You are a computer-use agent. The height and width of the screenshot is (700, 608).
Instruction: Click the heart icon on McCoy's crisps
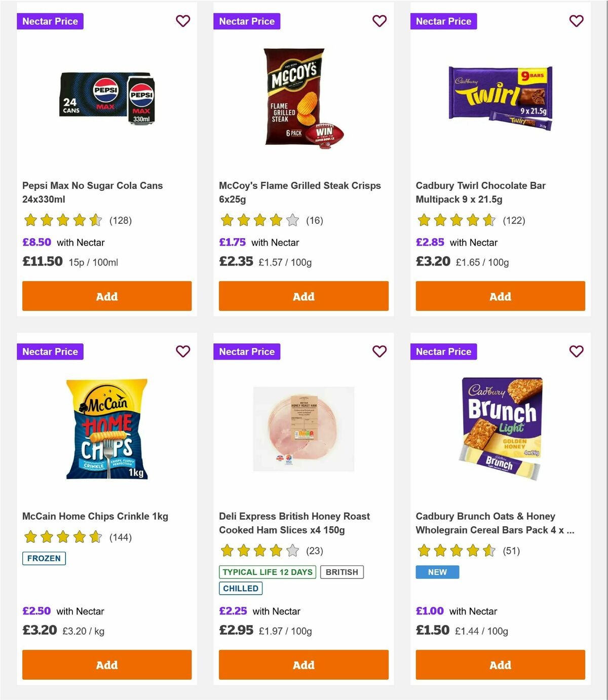(x=379, y=21)
